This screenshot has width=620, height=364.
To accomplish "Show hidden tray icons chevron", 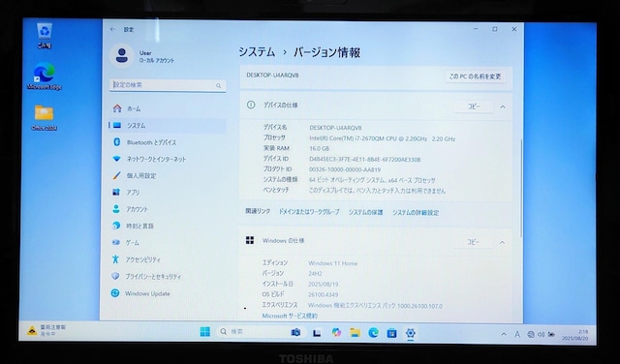I will 504,334.
